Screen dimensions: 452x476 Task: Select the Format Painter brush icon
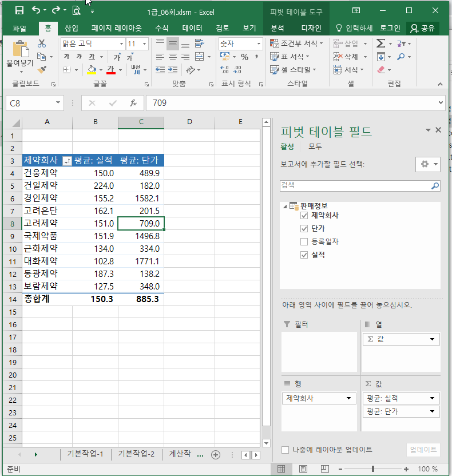coord(42,69)
